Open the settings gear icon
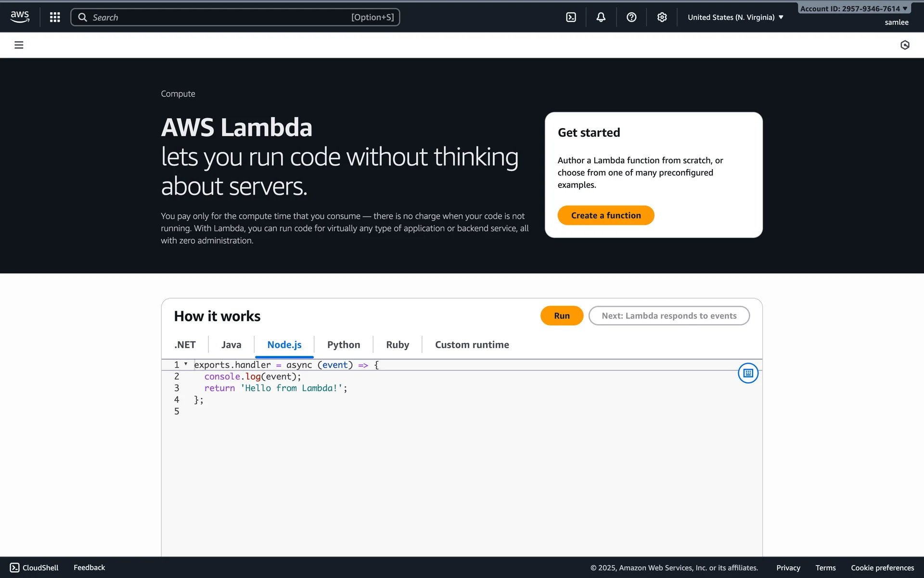 (662, 17)
